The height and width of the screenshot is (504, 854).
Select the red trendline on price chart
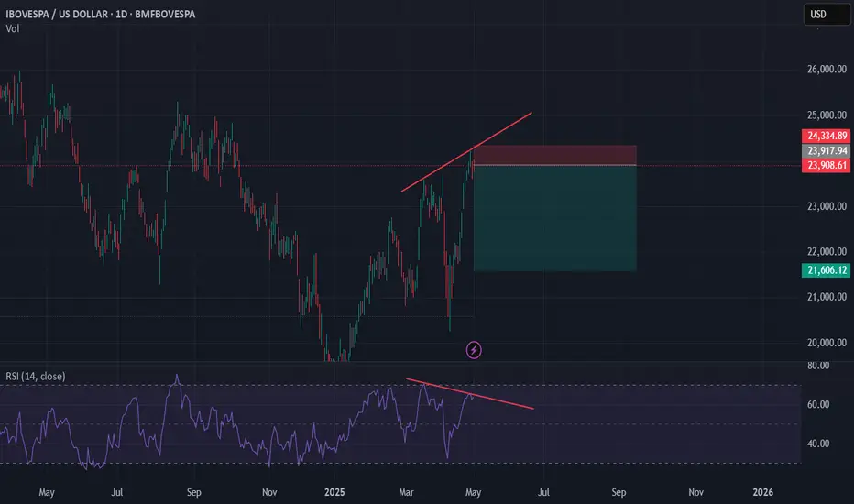[x=466, y=152]
